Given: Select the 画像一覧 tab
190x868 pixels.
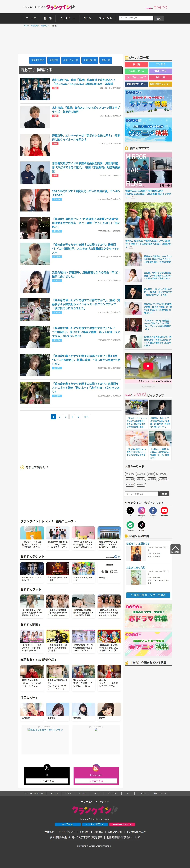Looking at the screenshot, I should [x=106, y=60].
